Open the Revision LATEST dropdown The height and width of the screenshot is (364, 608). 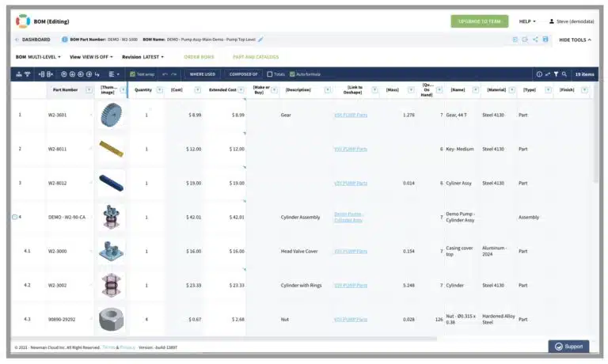142,57
